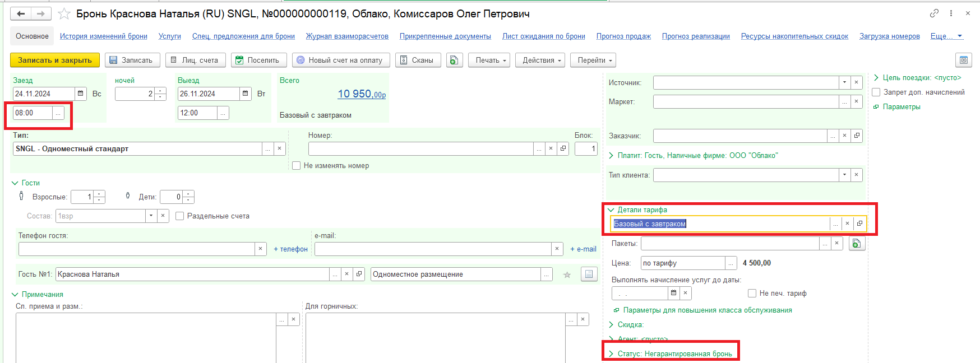
Task: Open the three-dot window menu
Action: point(951,13)
